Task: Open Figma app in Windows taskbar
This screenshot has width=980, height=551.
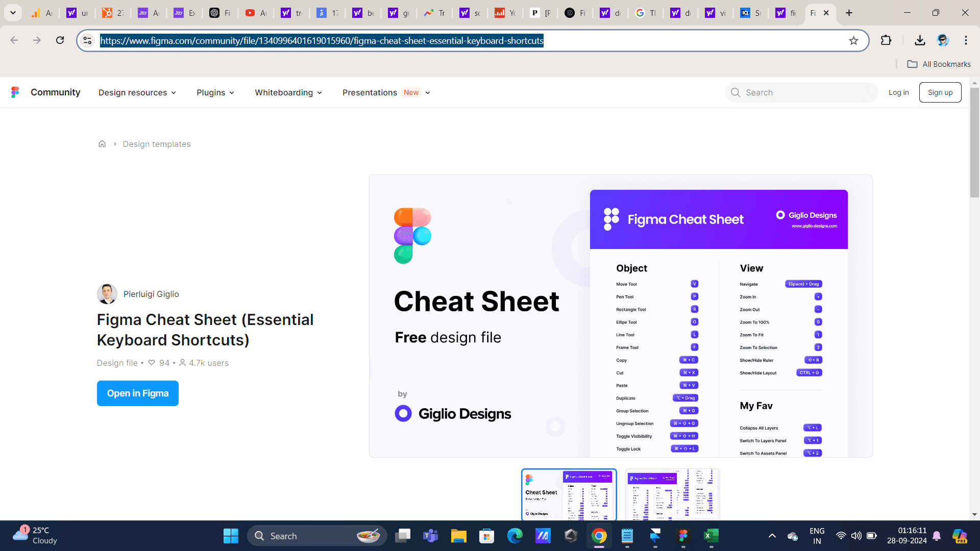Action: tap(683, 536)
